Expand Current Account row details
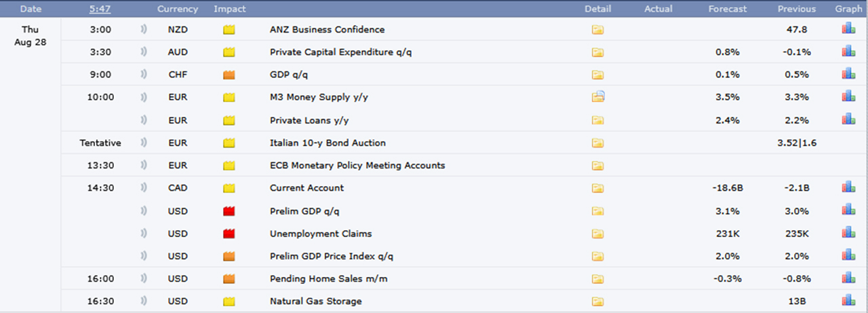 (x=597, y=188)
